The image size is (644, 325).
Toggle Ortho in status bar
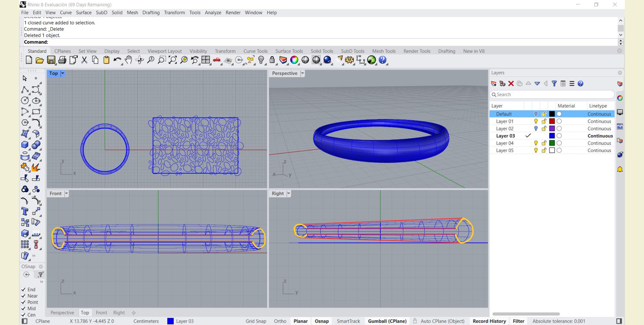[x=280, y=321]
